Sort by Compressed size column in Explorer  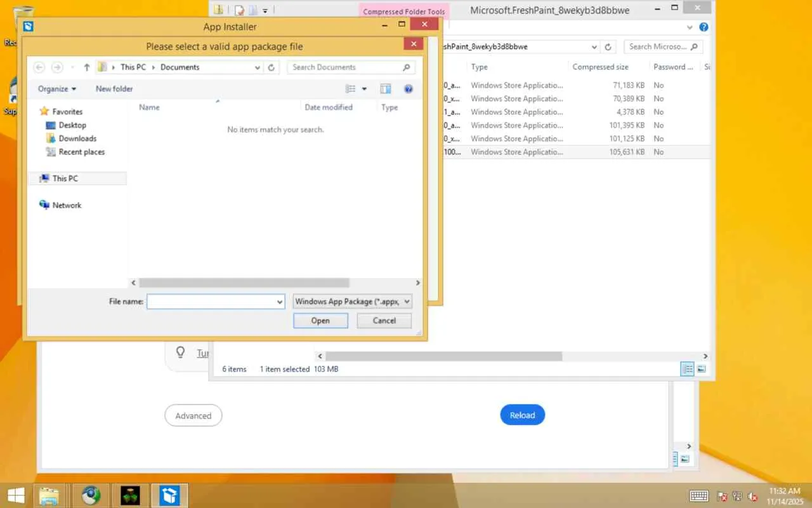[x=600, y=67]
